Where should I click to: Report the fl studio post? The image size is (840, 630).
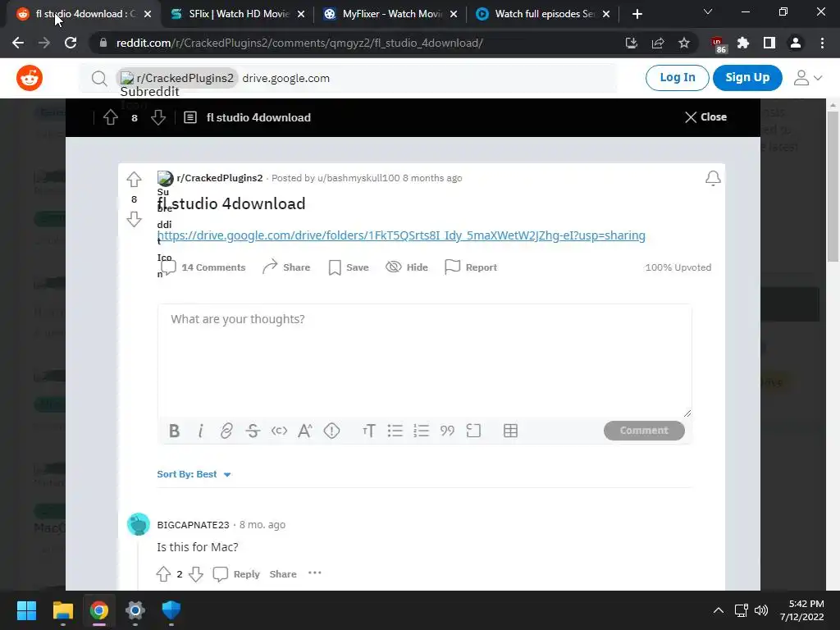[471, 267]
